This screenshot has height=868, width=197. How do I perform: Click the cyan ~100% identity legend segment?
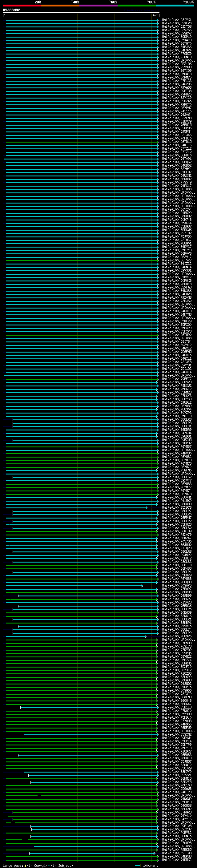[x=175, y=6]
